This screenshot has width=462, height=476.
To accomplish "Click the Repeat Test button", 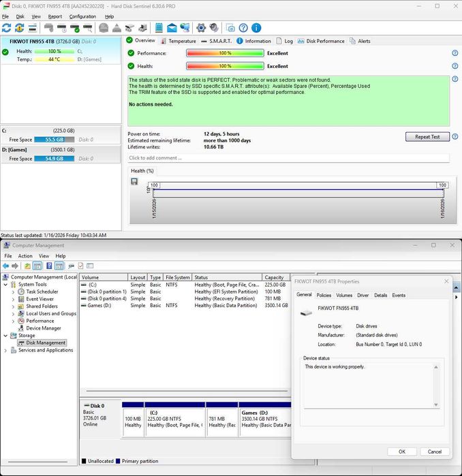I will click(427, 137).
